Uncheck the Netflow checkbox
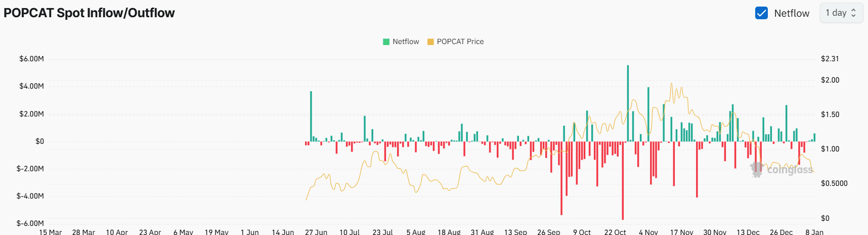Viewport: 868px width, 235px height. [x=761, y=13]
